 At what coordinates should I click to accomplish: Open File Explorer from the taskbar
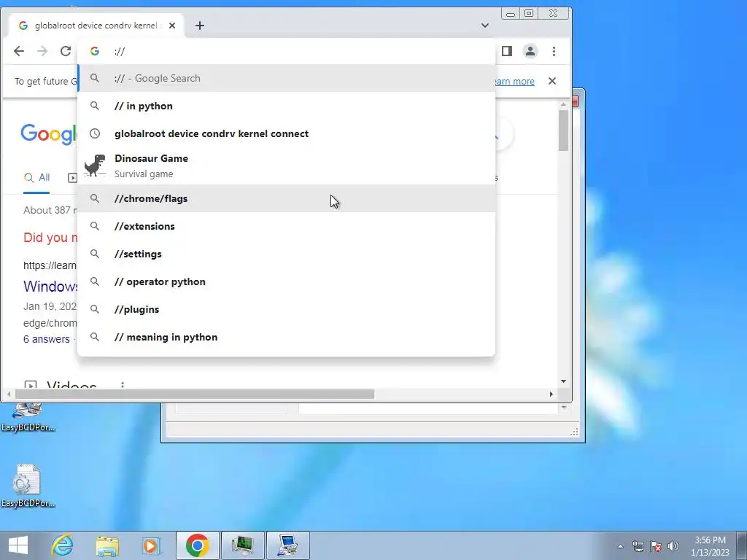107,545
